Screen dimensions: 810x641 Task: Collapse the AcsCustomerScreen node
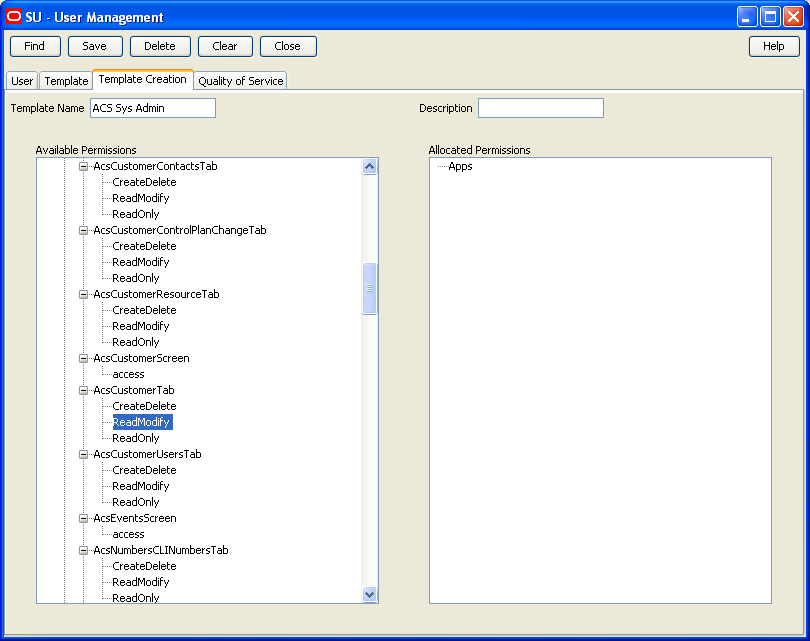pos(82,358)
